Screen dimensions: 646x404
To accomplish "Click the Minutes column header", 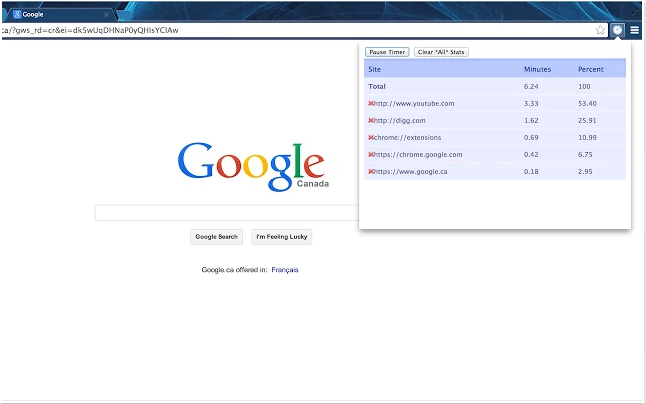I will coord(537,69).
